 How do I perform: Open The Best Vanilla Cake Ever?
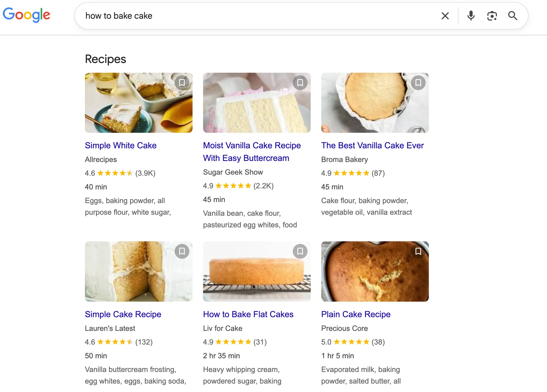[x=372, y=145]
